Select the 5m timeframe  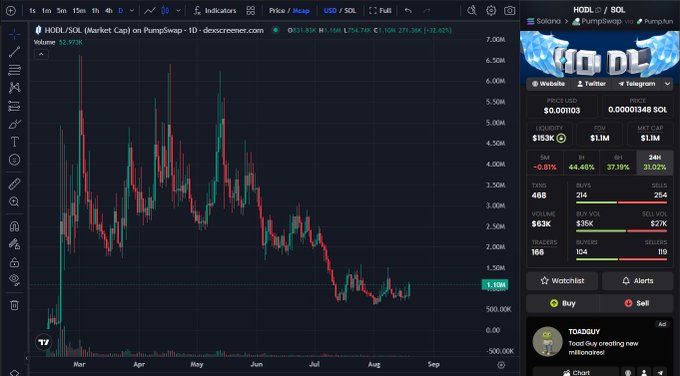click(x=62, y=10)
